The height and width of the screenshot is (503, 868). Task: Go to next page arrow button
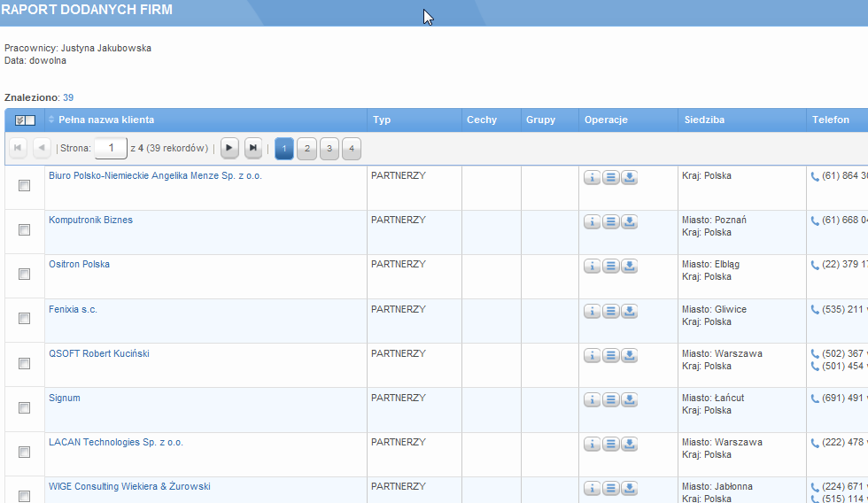[x=229, y=148]
